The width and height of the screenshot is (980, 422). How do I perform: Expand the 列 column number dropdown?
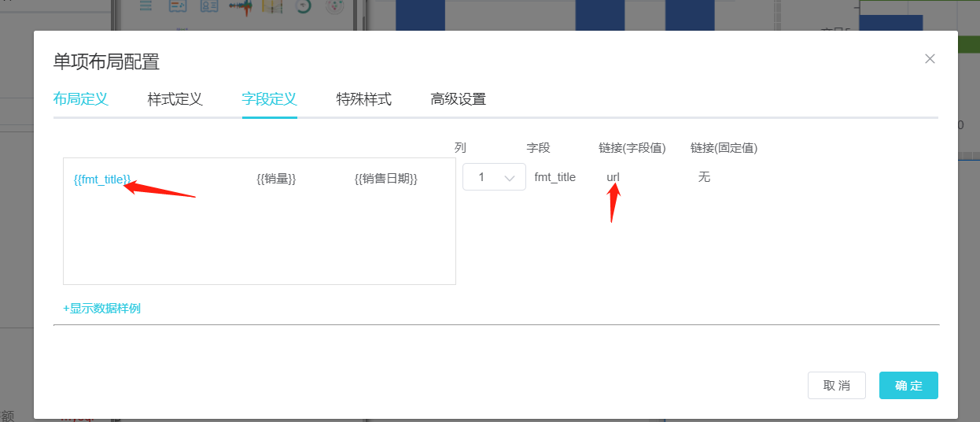[494, 177]
